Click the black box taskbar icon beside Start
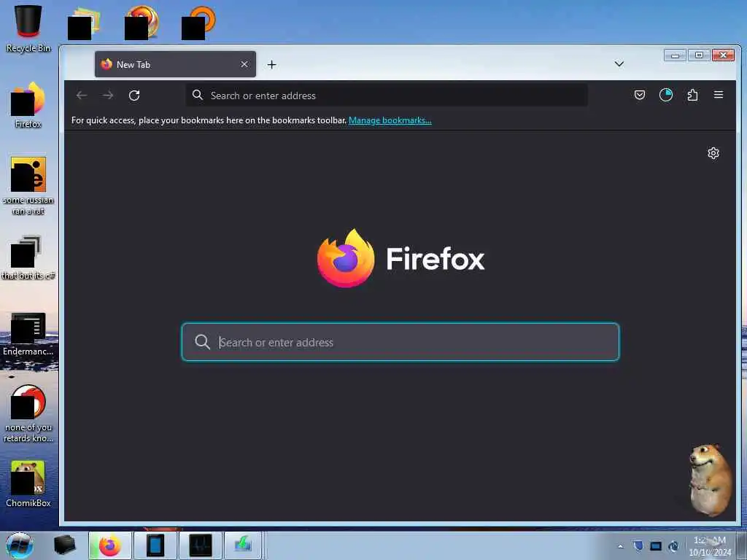747x560 pixels. [x=65, y=545]
